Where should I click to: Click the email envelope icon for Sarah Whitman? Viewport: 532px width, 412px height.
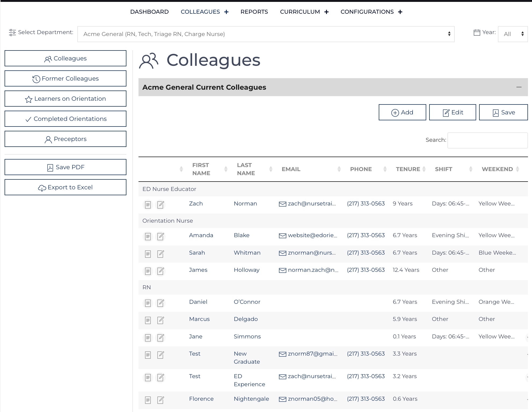282,253
